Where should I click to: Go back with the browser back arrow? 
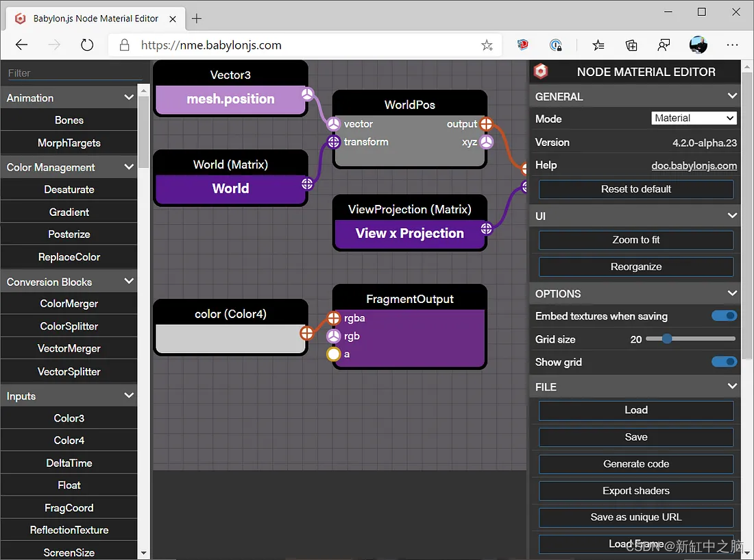22,45
